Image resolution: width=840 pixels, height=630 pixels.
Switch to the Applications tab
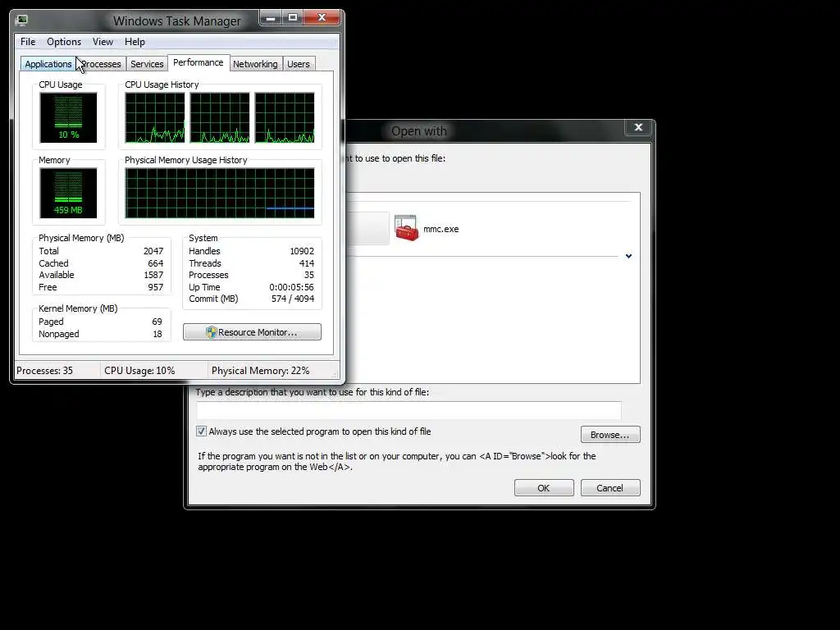[48, 64]
